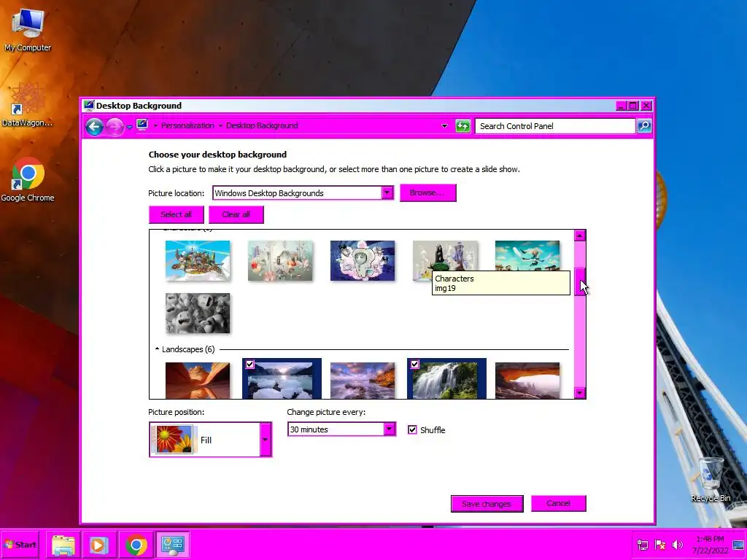Launch Google Chrome from the desktop
Image resolution: width=747 pixels, height=560 pixels.
28,179
